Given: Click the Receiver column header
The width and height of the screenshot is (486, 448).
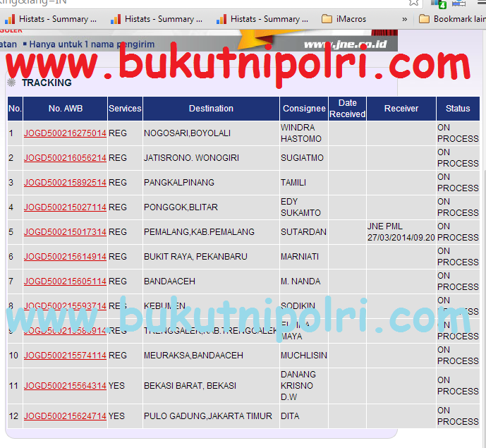Looking at the screenshot, I should coord(401,109).
